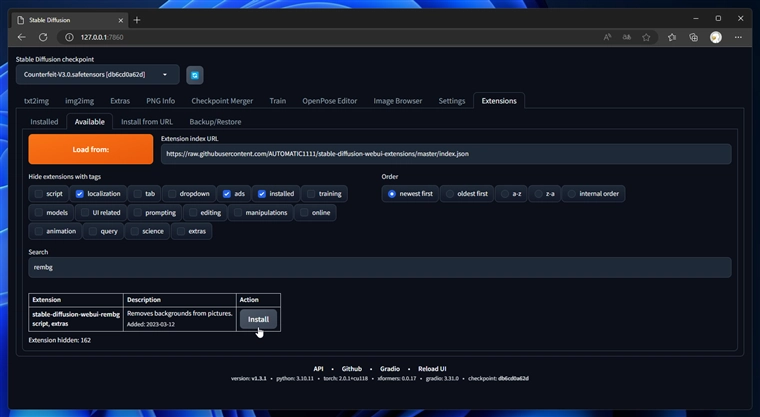
Task: Click the translate icon in address bar
Action: point(627,37)
